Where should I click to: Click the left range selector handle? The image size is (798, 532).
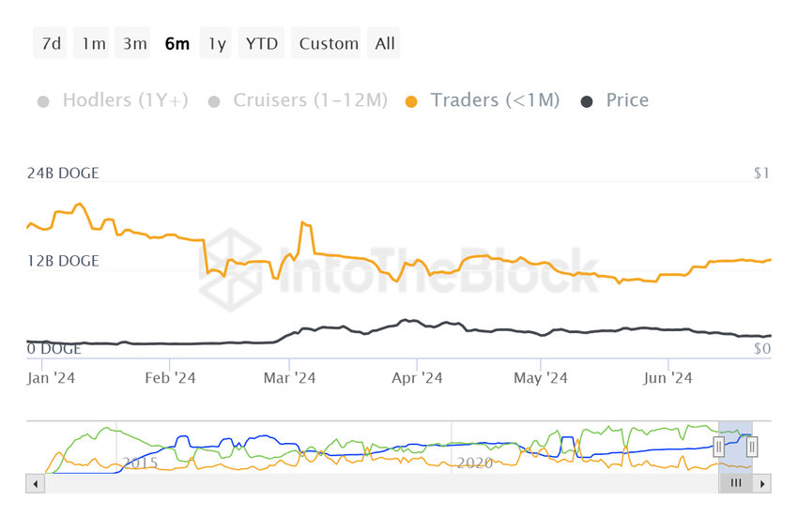719,447
